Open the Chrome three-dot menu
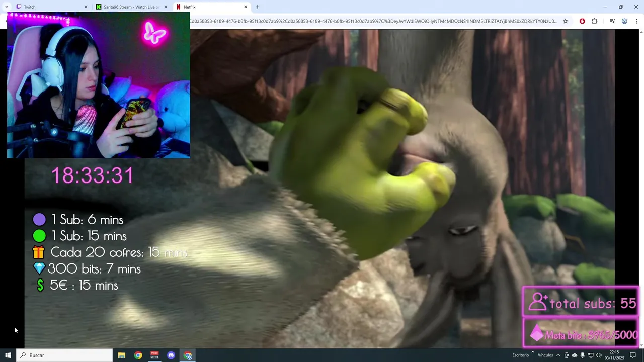Screen dimensions: 644x362 click(636, 21)
